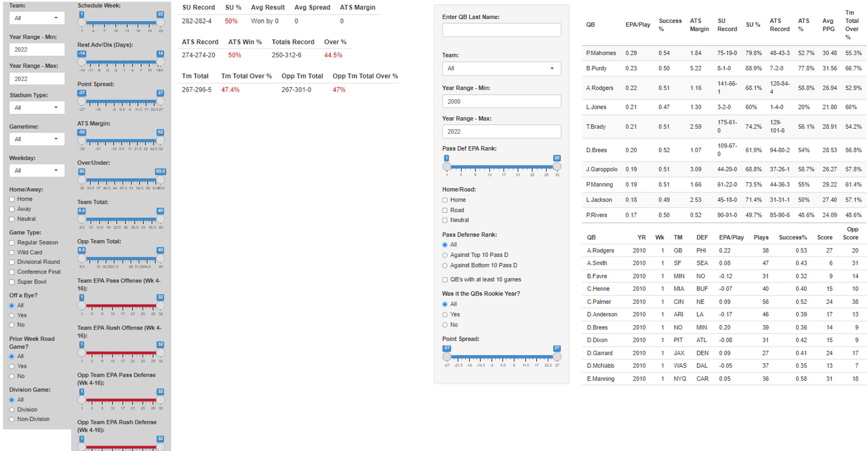Enable QB's with at least 10 games
The width and height of the screenshot is (868, 451).
point(444,279)
